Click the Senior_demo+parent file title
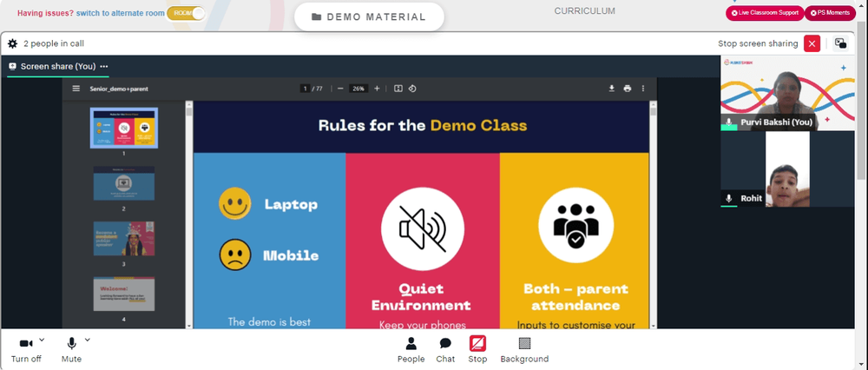The height and width of the screenshot is (370, 868). [119, 89]
